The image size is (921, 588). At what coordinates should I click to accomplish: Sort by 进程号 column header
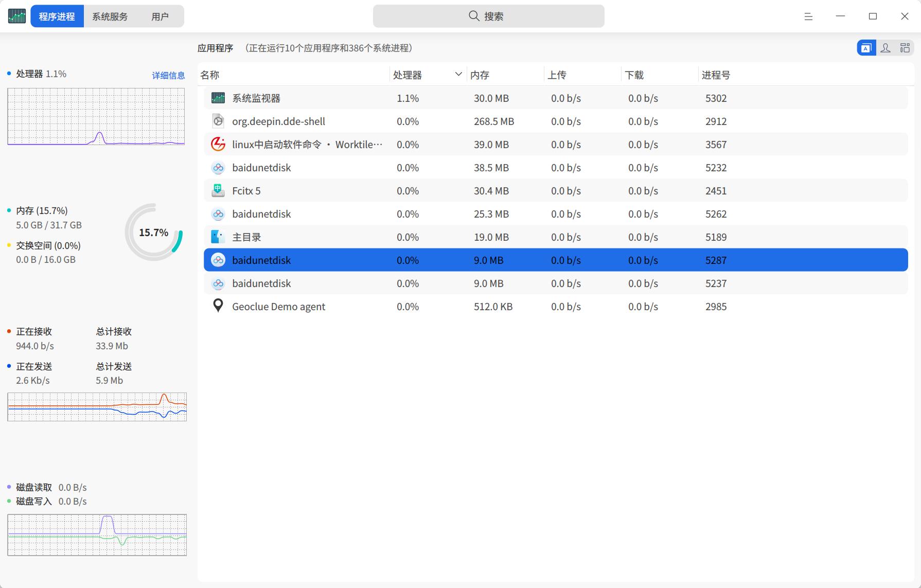716,75
